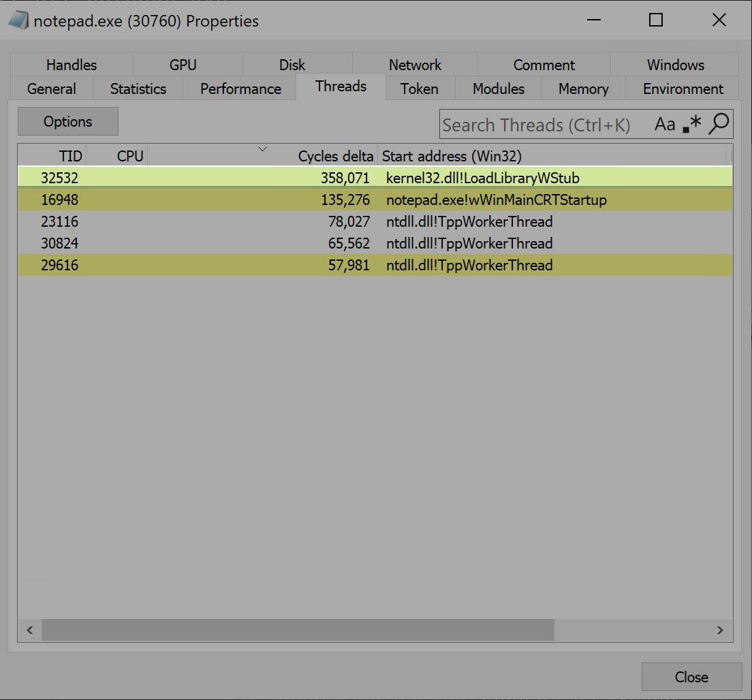This screenshot has height=700, width=752.
Task: Maximize the Properties window
Action: click(x=655, y=20)
